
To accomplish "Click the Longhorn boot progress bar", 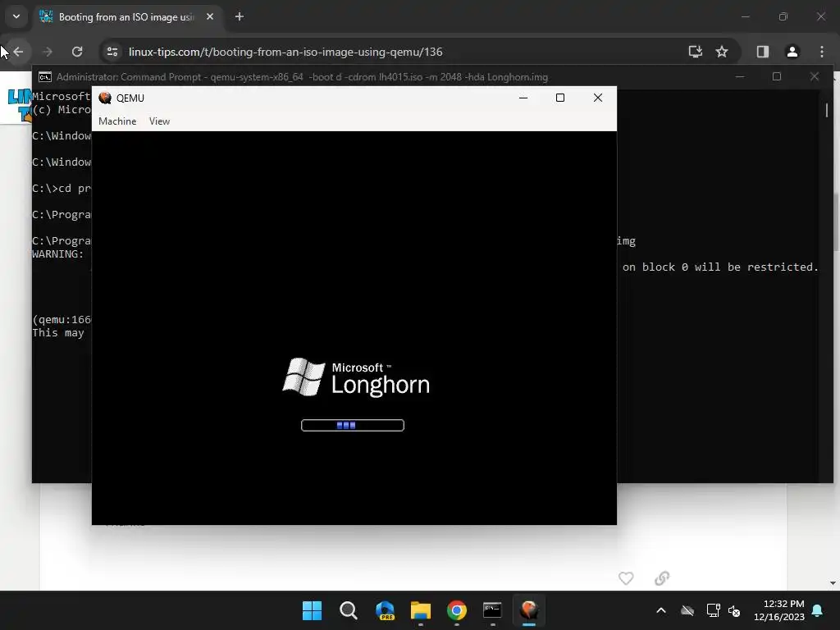I will click(353, 426).
